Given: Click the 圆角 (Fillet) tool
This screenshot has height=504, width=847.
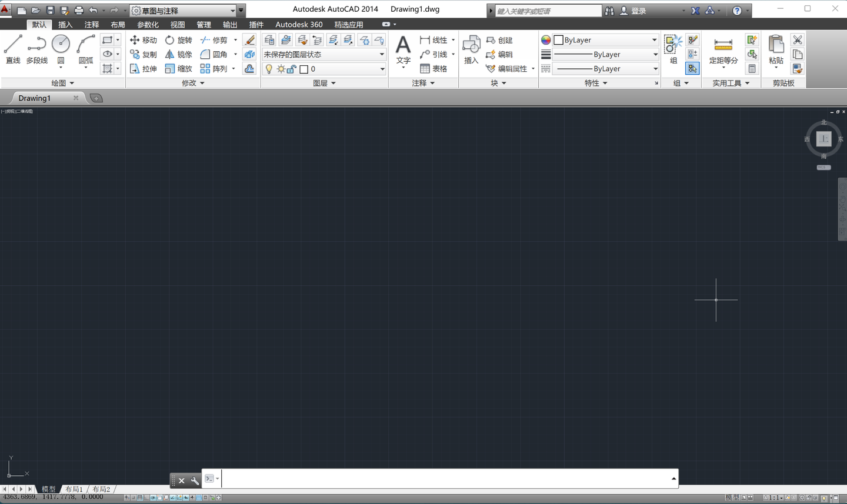Looking at the screenshot, I should tap(214, 54).
